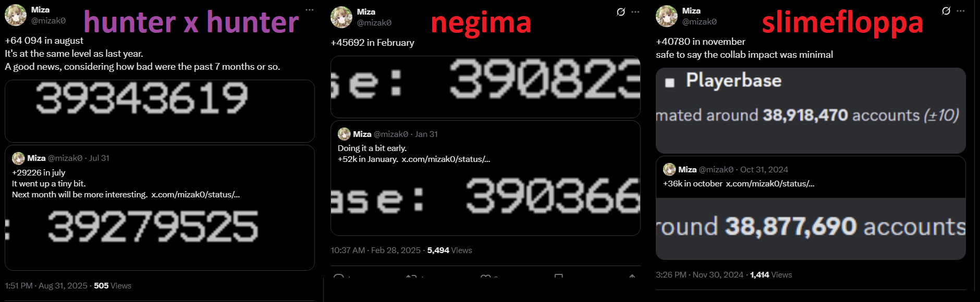Viewport: 980px width, 302px height.
Task: Click the 10:37 AM · Feb 28, 2025 timestamp
Action: 375,250
